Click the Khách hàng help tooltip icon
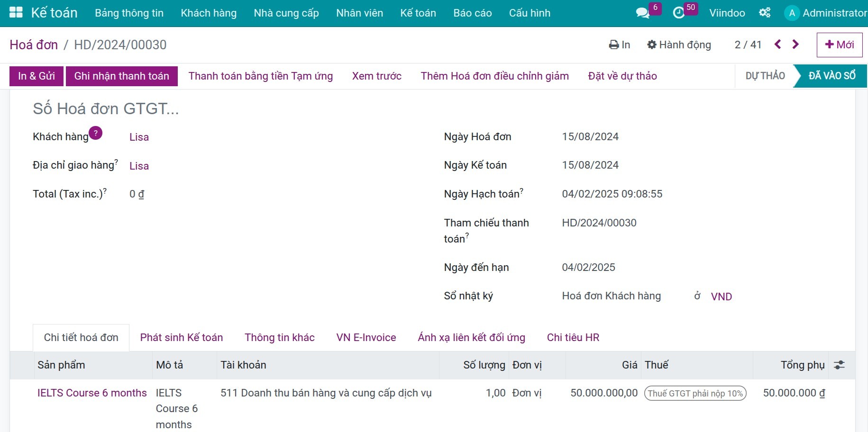The height and width of the screenshot is (432, 868). (96, 133)
